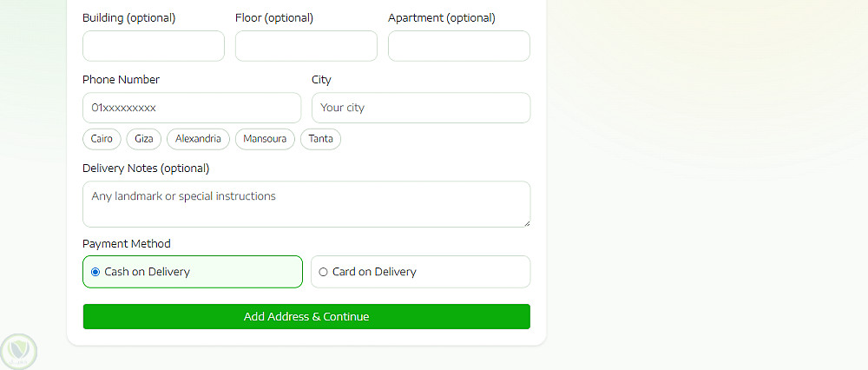
Task: Focus the Your city input field
Action: 421,108
